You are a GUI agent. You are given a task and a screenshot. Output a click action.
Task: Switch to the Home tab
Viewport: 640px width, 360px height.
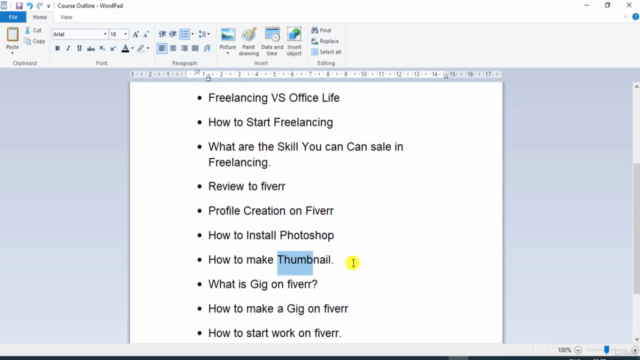40,17
